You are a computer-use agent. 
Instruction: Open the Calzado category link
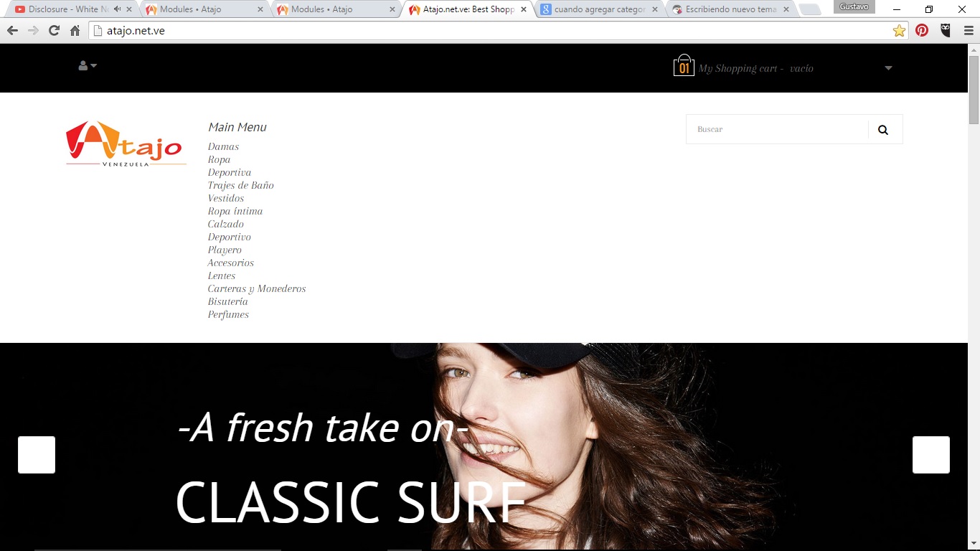(x=226, y=224)
